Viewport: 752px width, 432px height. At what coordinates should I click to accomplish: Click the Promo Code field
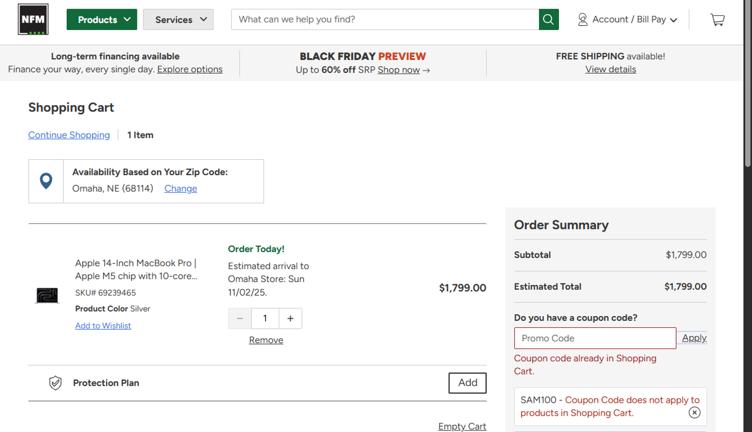coord(595,338)
